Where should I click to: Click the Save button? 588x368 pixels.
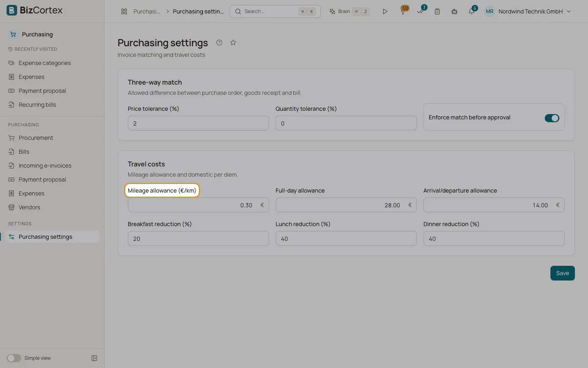click(x=562, y=273)
